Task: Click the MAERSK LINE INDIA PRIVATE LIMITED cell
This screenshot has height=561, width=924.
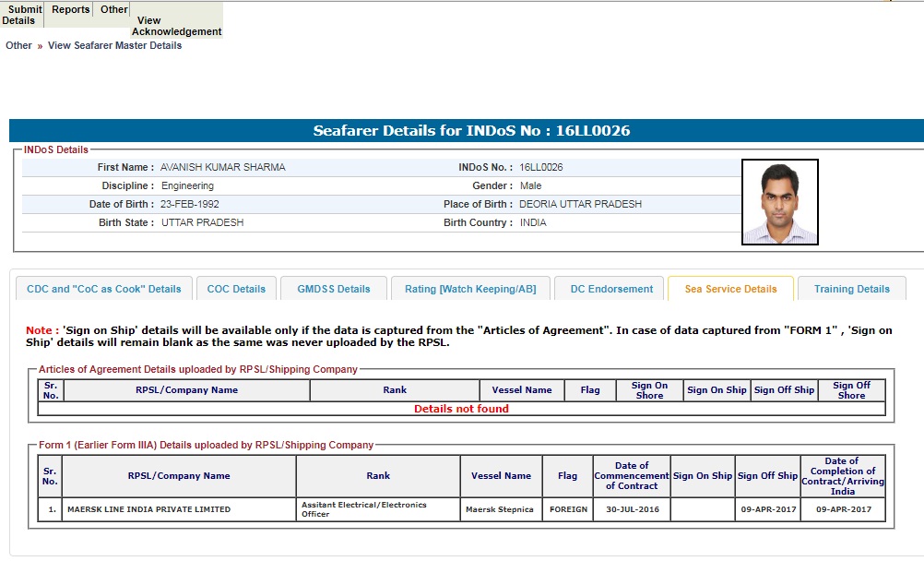Action: pos(148,509)
